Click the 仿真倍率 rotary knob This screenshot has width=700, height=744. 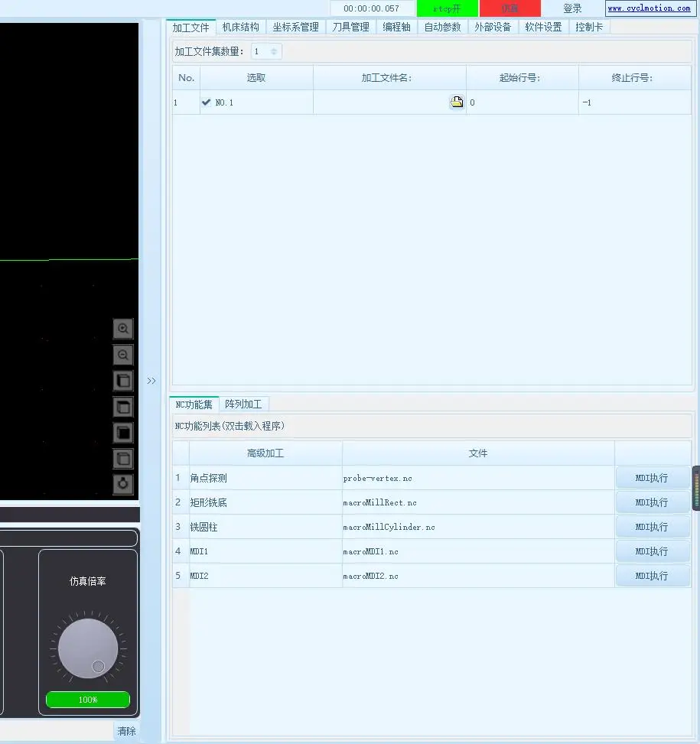(88, 648)
